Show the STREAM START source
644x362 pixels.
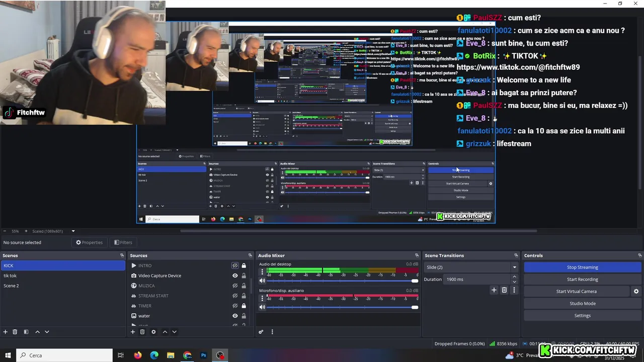coord(235,296)
